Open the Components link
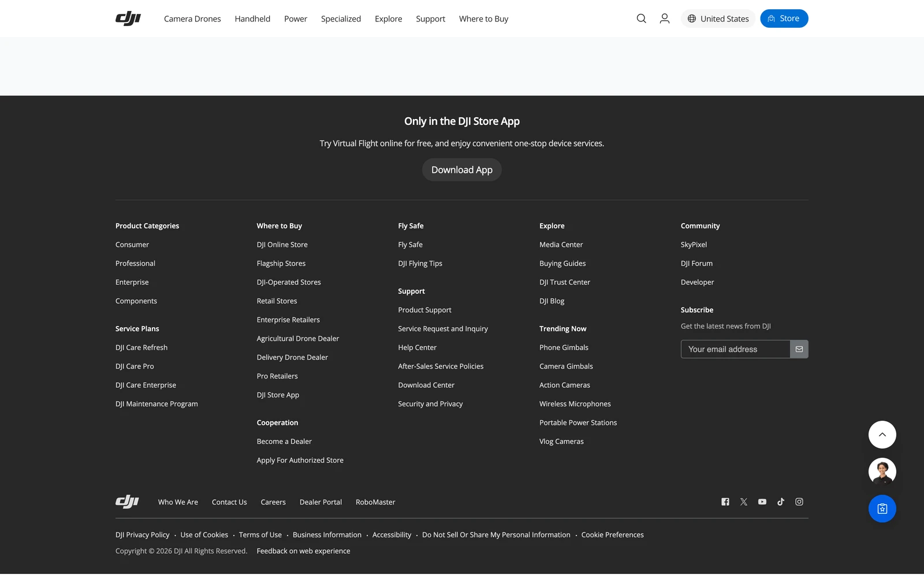Viewport: 924px width, 578px height. tap(136, 301)
